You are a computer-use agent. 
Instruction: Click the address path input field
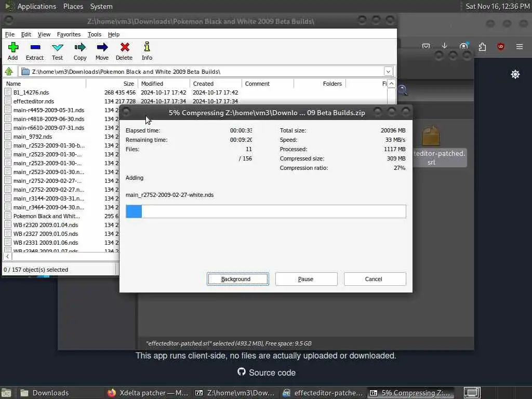pyautogui.click(x=202, y=72)
